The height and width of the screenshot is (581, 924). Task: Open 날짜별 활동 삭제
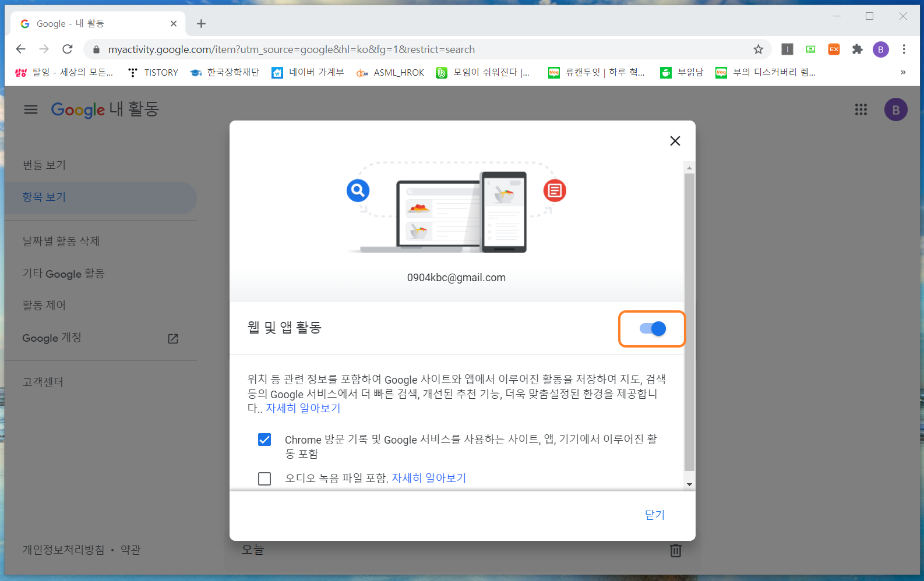(61, 241)
